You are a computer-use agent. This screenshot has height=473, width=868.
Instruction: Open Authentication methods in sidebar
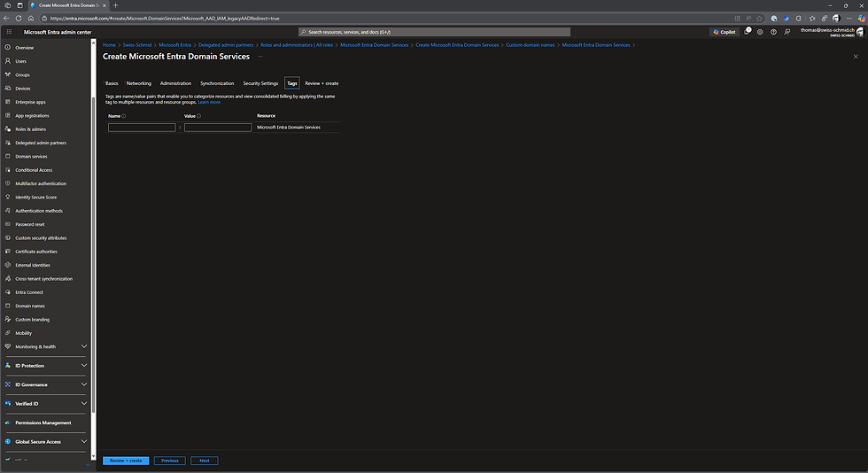point(39,211)
